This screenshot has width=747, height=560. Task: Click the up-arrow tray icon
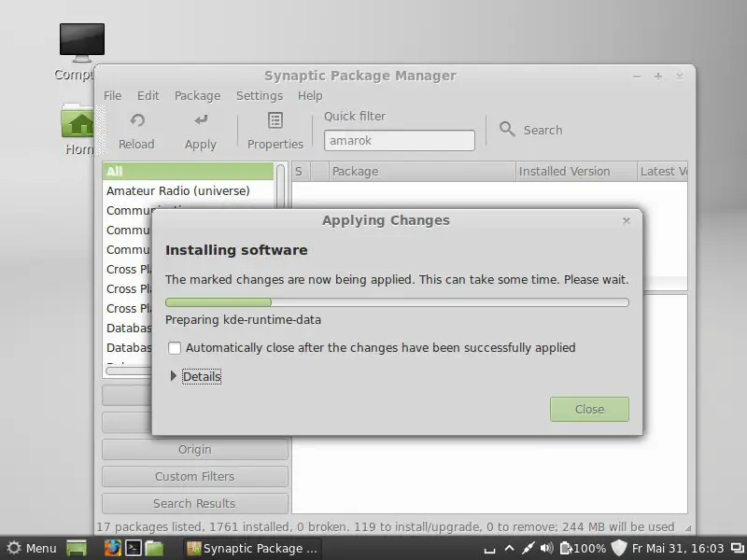click(509, 548)
